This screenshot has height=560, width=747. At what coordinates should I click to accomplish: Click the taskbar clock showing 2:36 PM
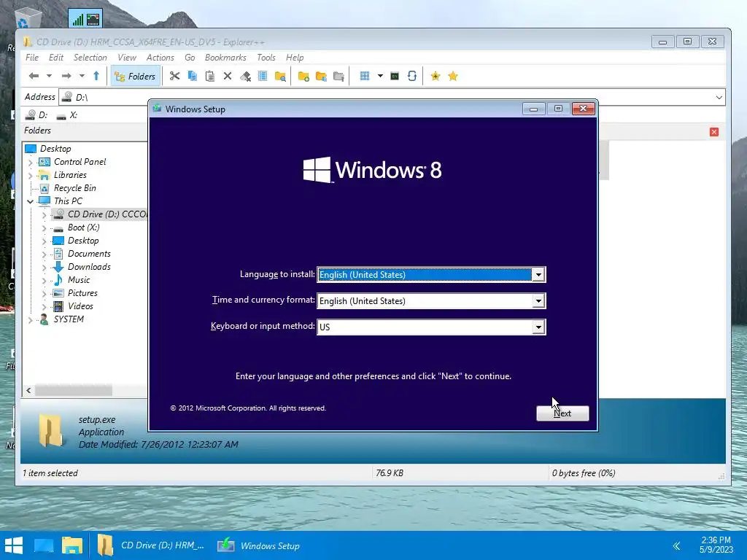(x=716, y=545)
